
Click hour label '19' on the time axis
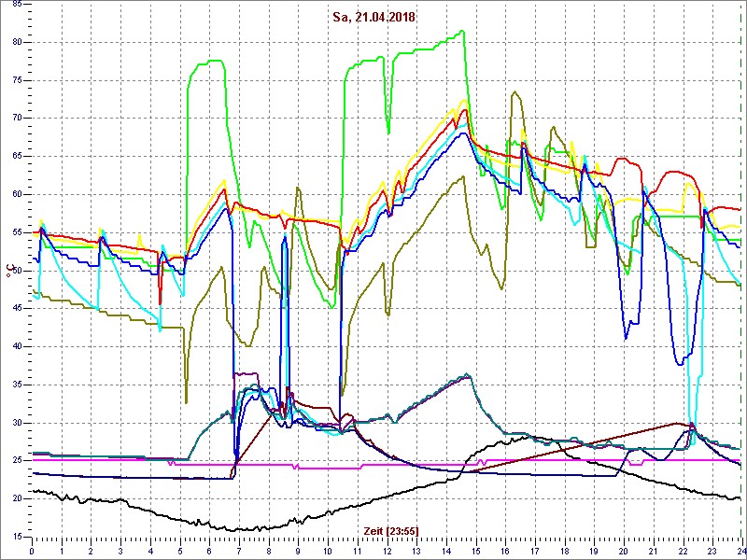593,552
